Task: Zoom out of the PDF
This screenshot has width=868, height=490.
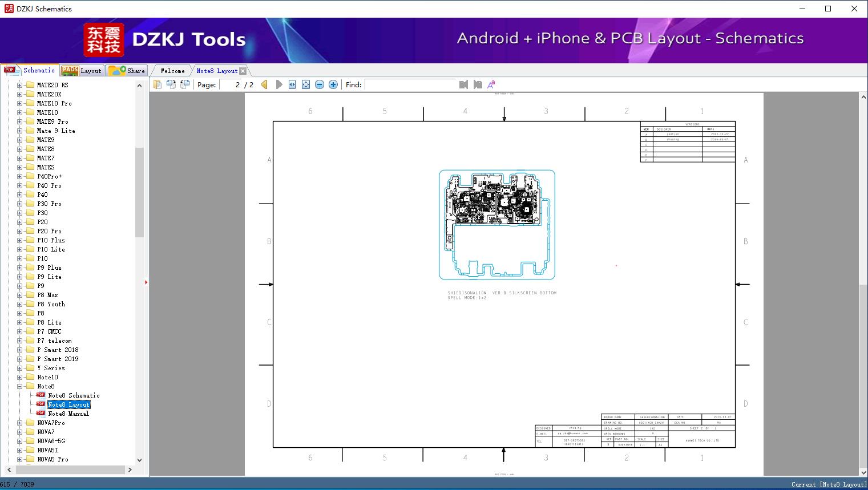Action: coord(320,84)
